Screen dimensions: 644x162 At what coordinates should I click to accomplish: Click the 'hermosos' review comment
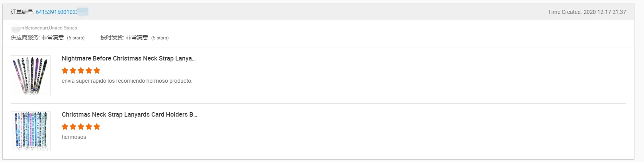coord(74,137)
